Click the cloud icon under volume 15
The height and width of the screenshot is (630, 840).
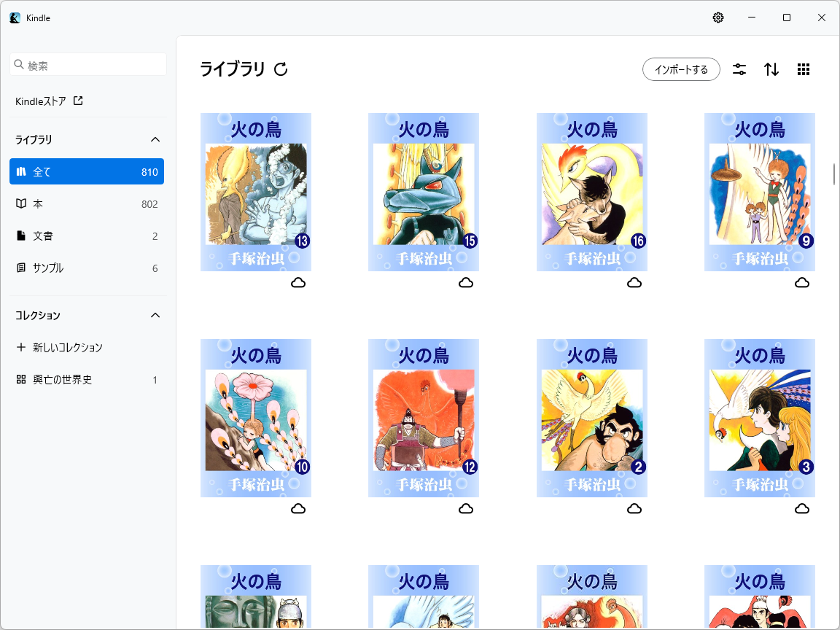coord(466,282)
